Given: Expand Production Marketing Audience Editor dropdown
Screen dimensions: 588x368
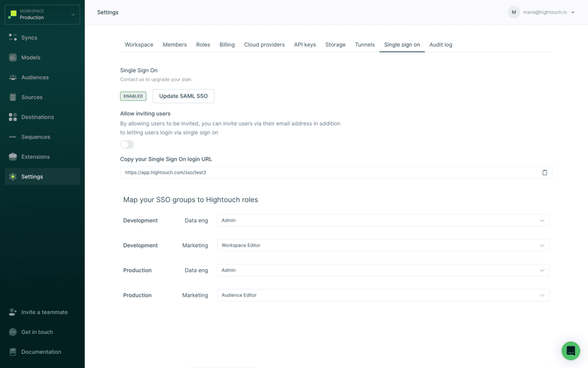Looking at the screenshot, I should tap(383, 295).
